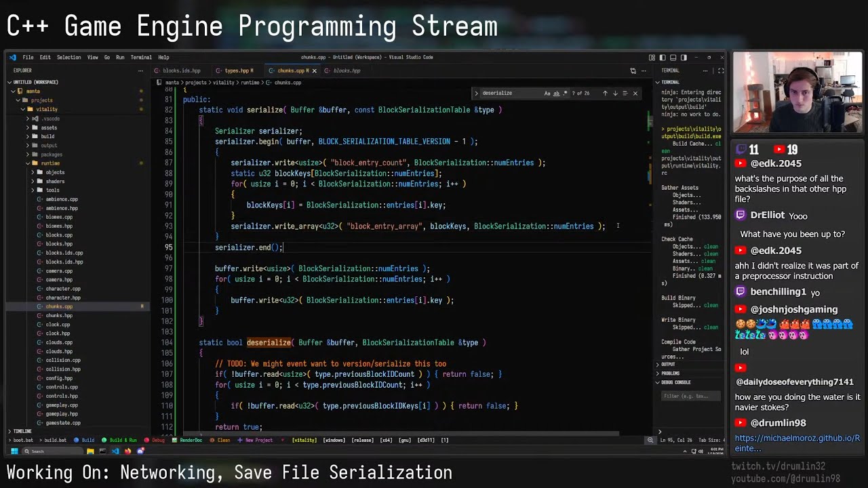Viewport: 868px width, 488px height.
Task: Collapse the manta root folder
Action: coord(12,91)
